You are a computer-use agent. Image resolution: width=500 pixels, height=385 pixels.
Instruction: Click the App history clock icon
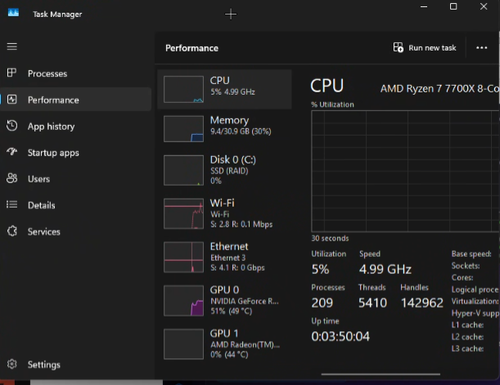tap(12, 126)
